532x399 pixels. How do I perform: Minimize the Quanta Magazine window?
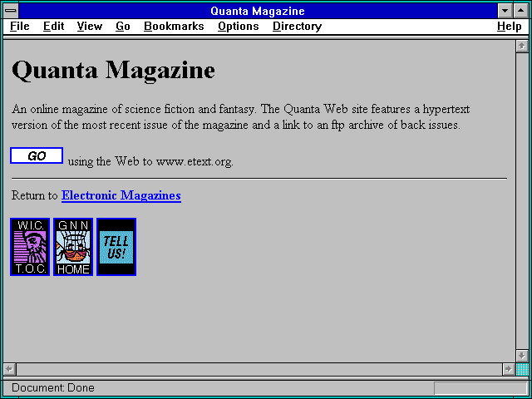(x=505, y=11)
